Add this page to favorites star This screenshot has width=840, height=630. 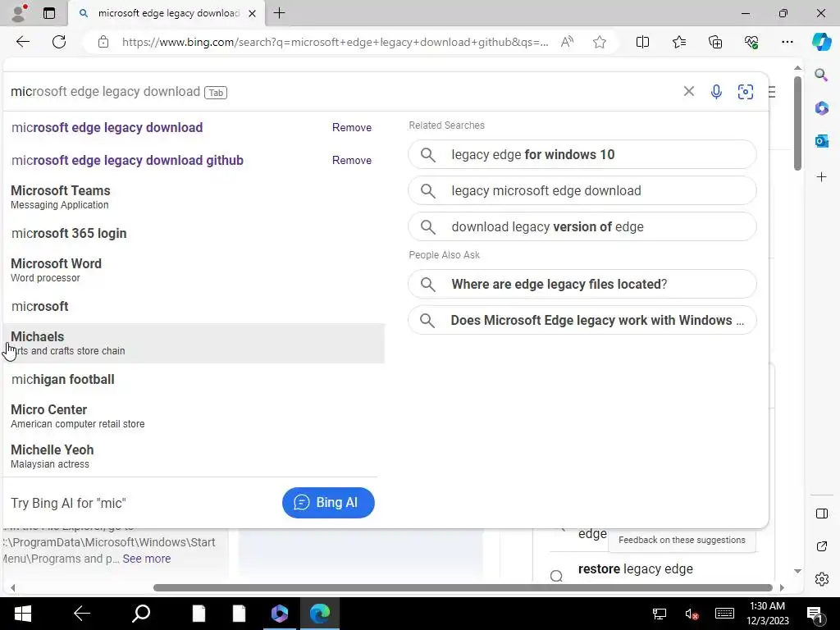(600, 42)
